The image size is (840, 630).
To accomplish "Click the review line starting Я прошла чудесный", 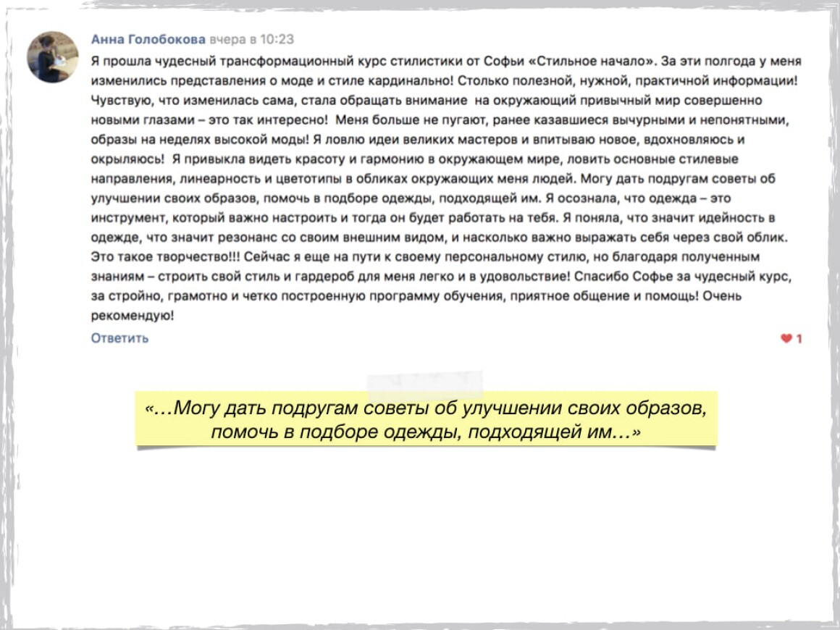I will tap(446, 61).
